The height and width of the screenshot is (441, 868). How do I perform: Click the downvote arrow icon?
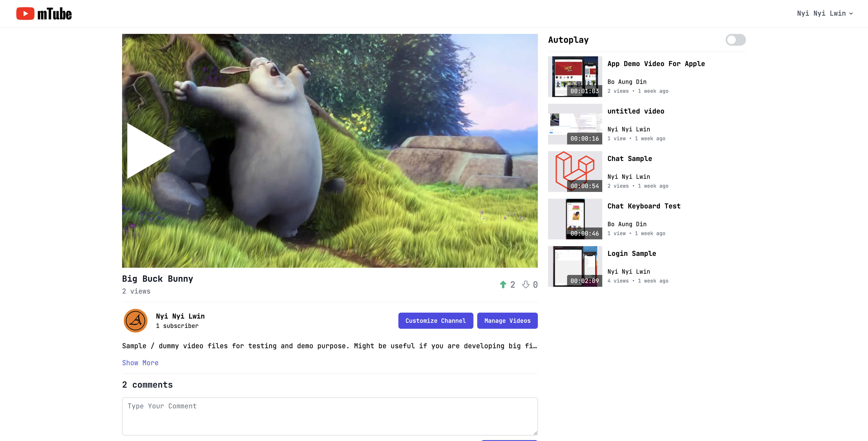526,285
